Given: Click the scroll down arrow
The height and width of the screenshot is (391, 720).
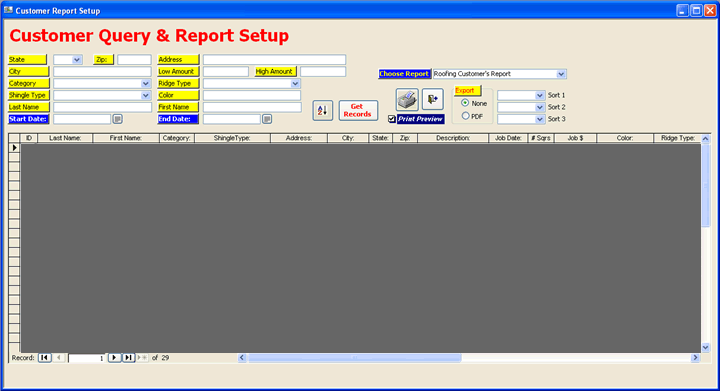Looking at the screenshot, I should 706,347.
